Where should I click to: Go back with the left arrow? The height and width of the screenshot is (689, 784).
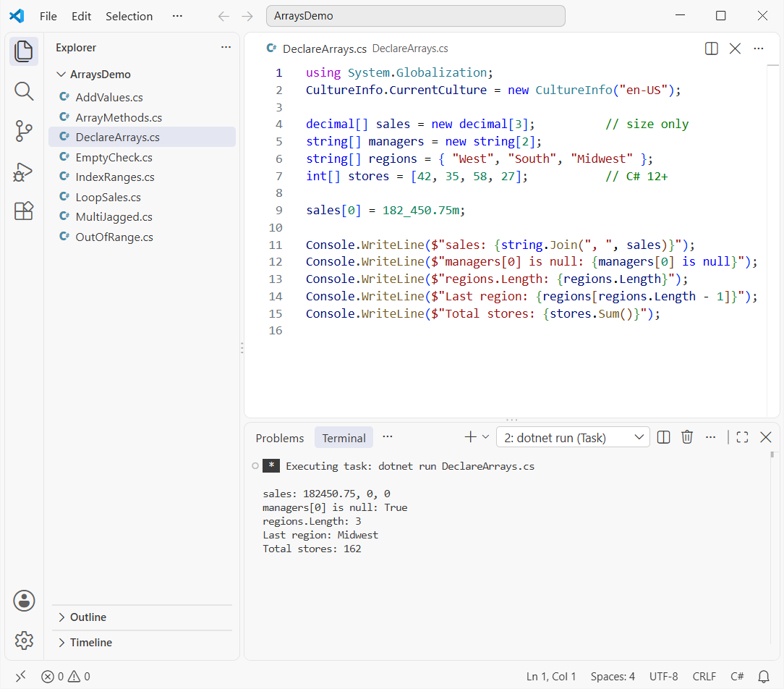[223, 17]
